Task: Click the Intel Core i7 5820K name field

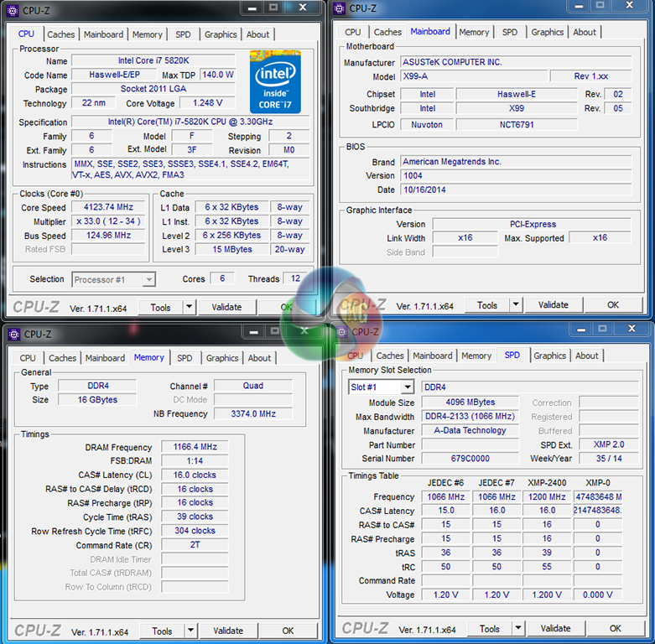Action: click(153, 60)
